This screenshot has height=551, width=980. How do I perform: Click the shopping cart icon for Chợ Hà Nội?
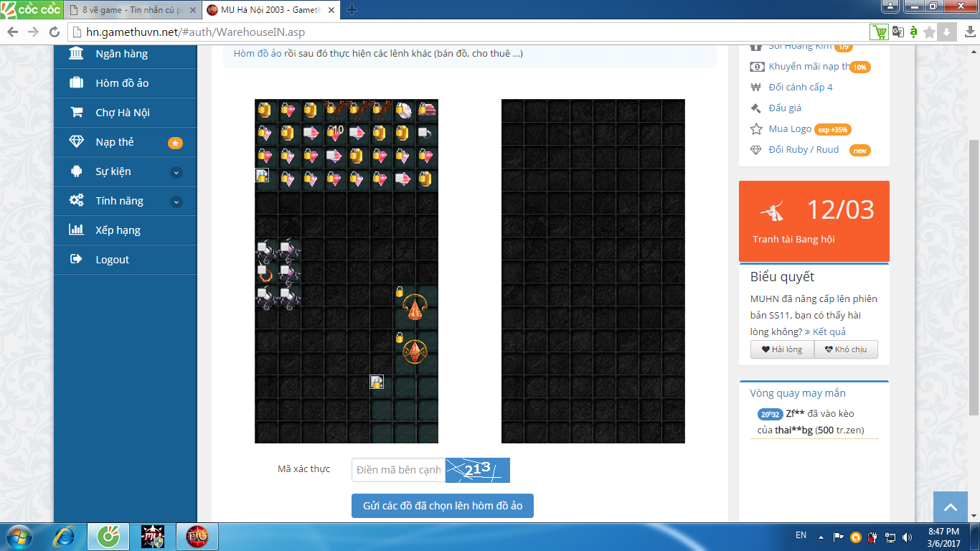pos(76,113)
